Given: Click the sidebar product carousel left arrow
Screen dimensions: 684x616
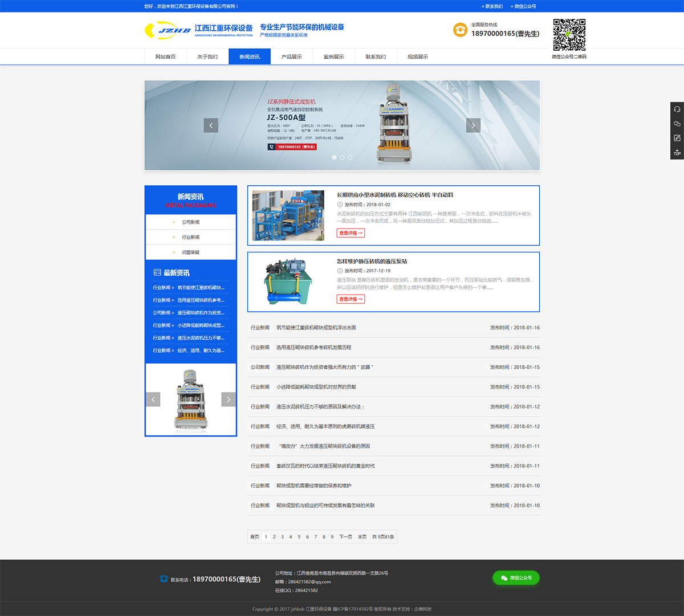Looking at the screenshot, I should click(x=153, y=399).
